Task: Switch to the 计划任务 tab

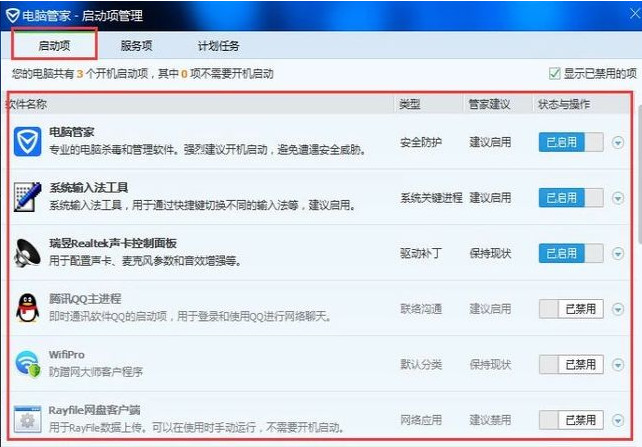Action: tap(219, 46)
